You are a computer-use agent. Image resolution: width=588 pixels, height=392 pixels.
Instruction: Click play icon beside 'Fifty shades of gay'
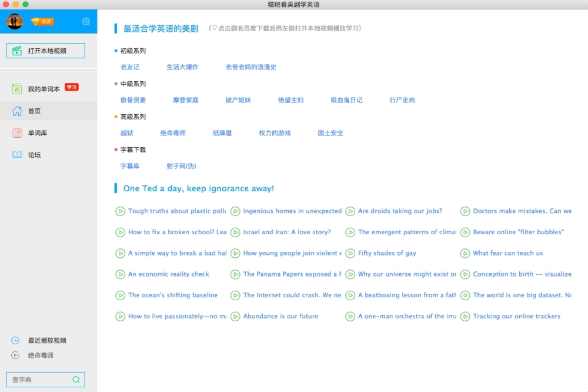[350, 254]
